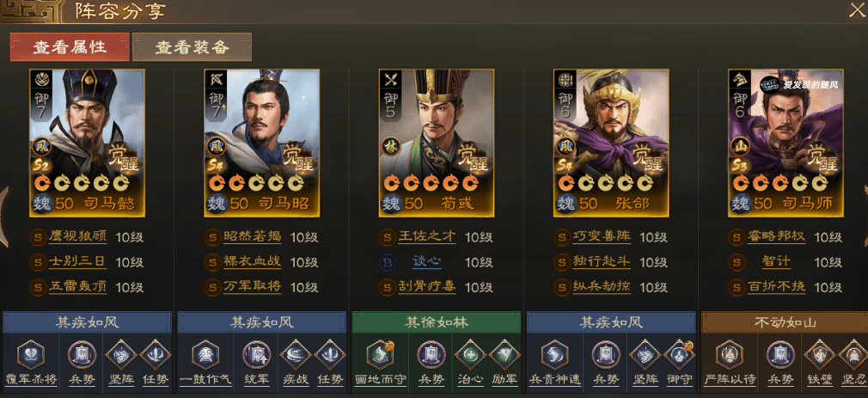Select the 严阵以待 formation icon
The image size is (868, 398).
click(729, 354)
